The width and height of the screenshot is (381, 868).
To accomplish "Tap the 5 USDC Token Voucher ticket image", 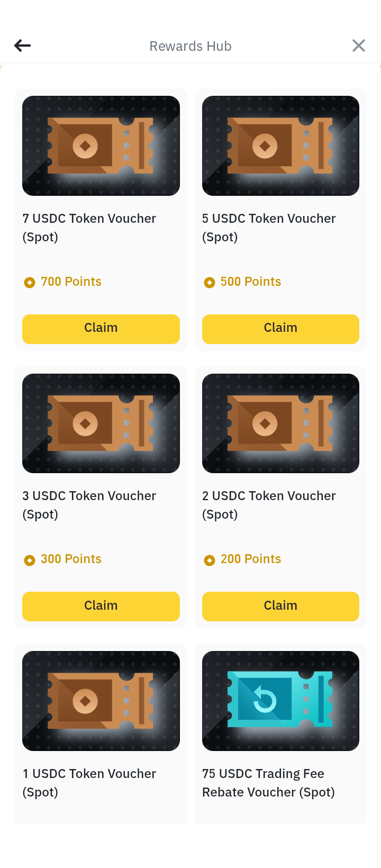I will point(280,146).
